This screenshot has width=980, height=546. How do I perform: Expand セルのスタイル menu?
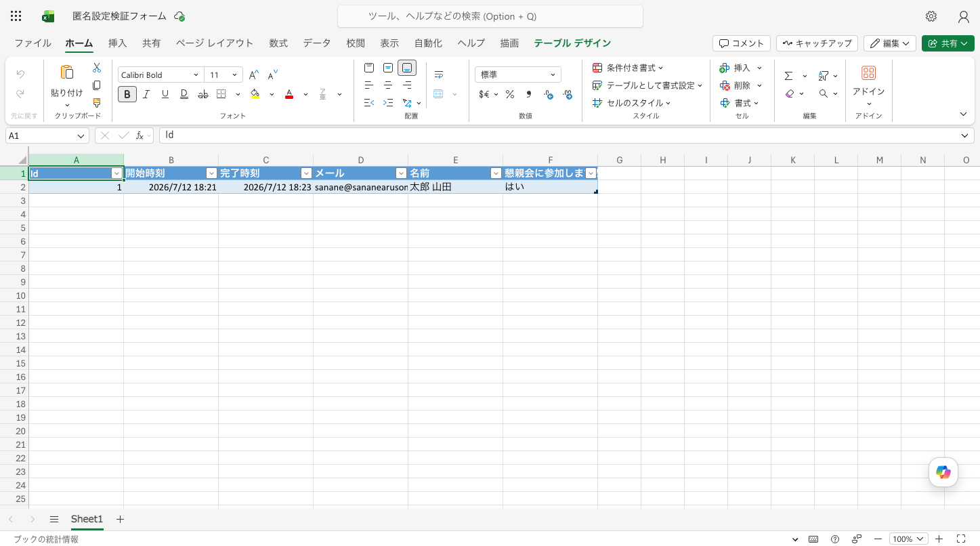click(x=631, y=103)
